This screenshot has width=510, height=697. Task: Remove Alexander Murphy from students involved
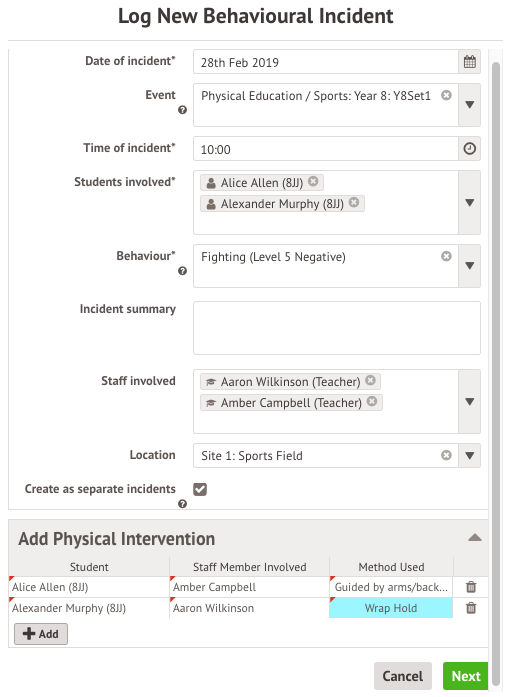pyautogui.click(x=354, y=202)
